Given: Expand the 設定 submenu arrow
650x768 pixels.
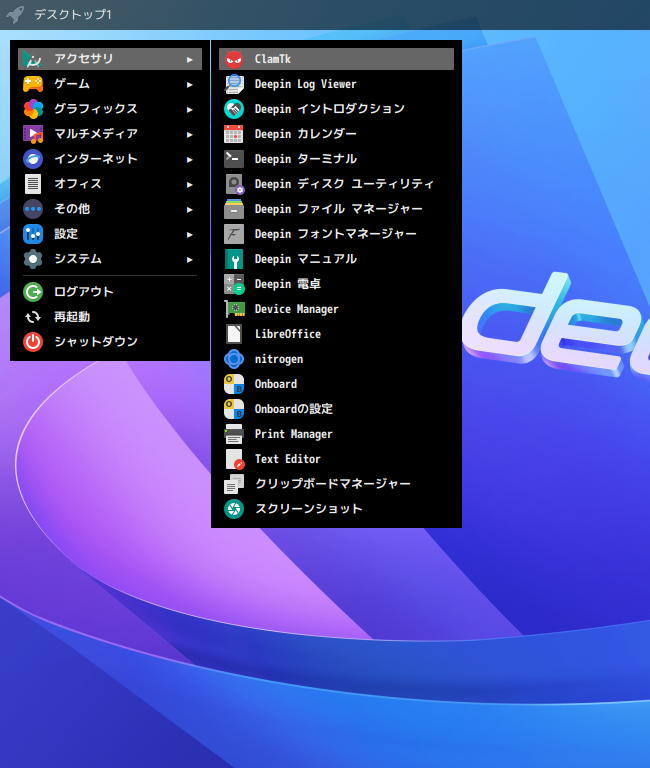Looking at the screenshot, I should coord(190,235).
